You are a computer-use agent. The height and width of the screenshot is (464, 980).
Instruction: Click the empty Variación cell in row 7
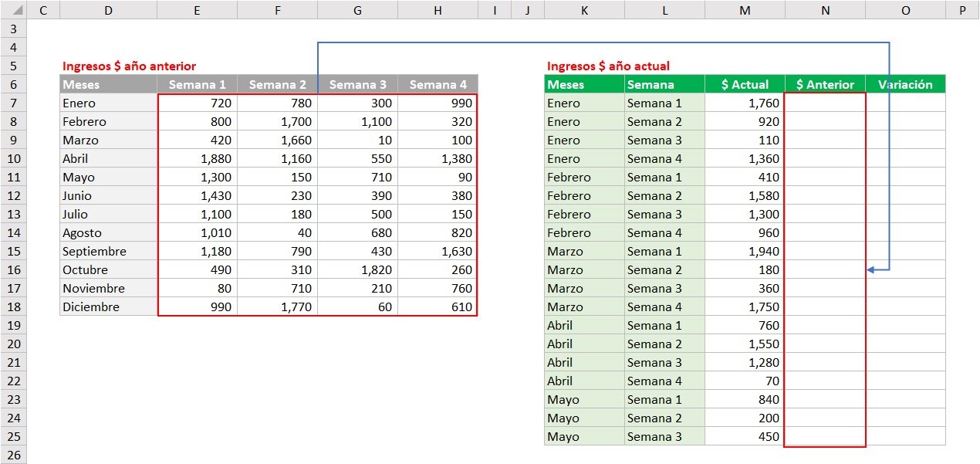(x=905, y=103)
